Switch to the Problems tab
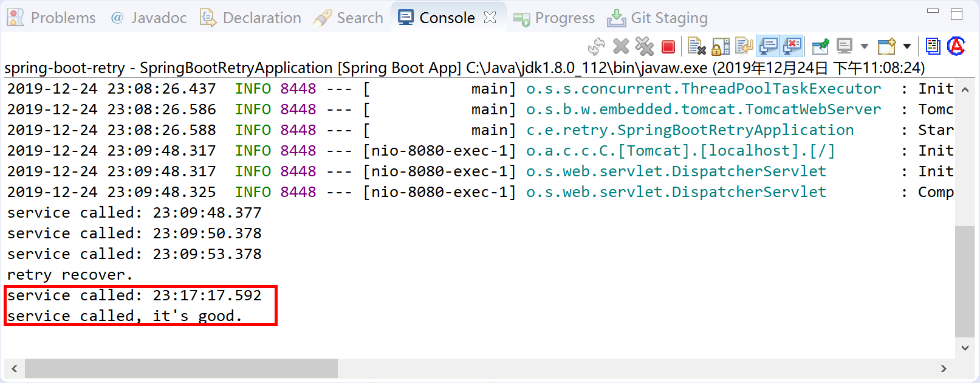This screenshot has height=383, width=980. point(52,18)
